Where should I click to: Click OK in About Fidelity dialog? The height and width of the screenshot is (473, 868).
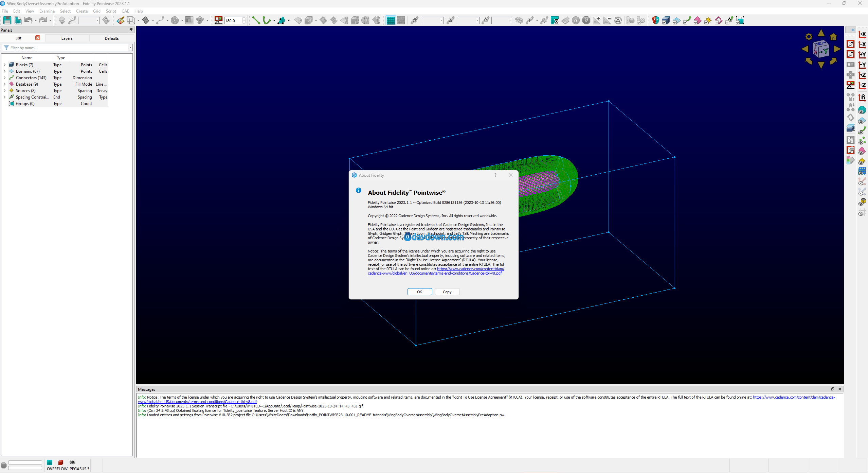420,292
